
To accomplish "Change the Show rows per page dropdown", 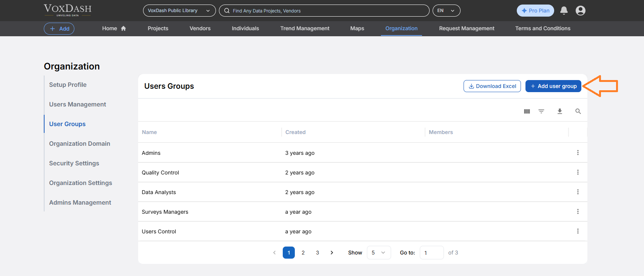I will 379,253.
